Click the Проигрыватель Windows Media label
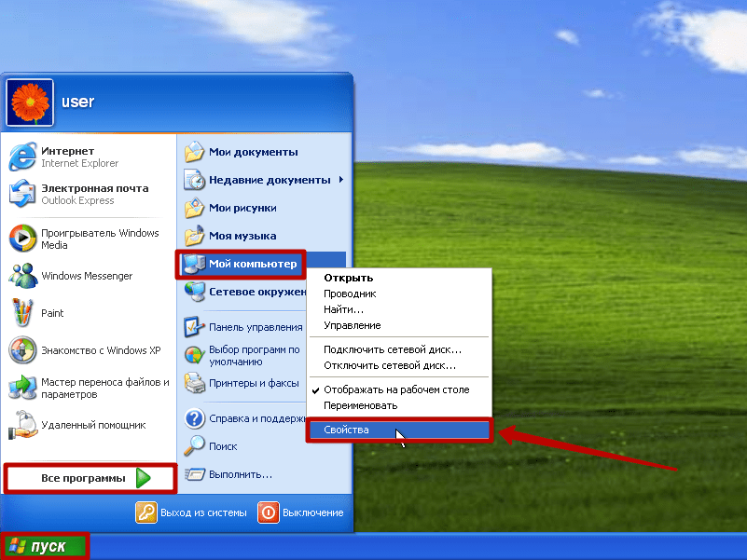Viewport: 747px width, 560px height. click(100, 239)
